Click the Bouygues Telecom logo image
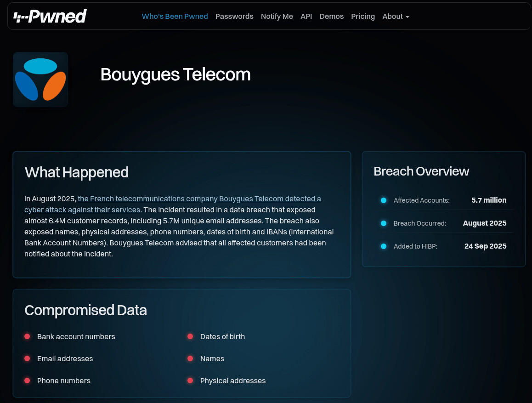The width and height of the screenshot is (532, 403). (40, 79)
